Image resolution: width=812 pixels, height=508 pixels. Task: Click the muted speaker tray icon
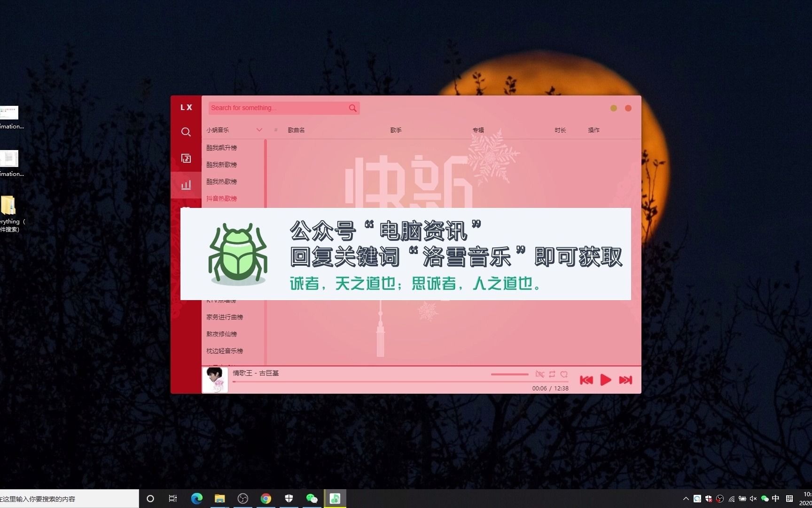753,499
